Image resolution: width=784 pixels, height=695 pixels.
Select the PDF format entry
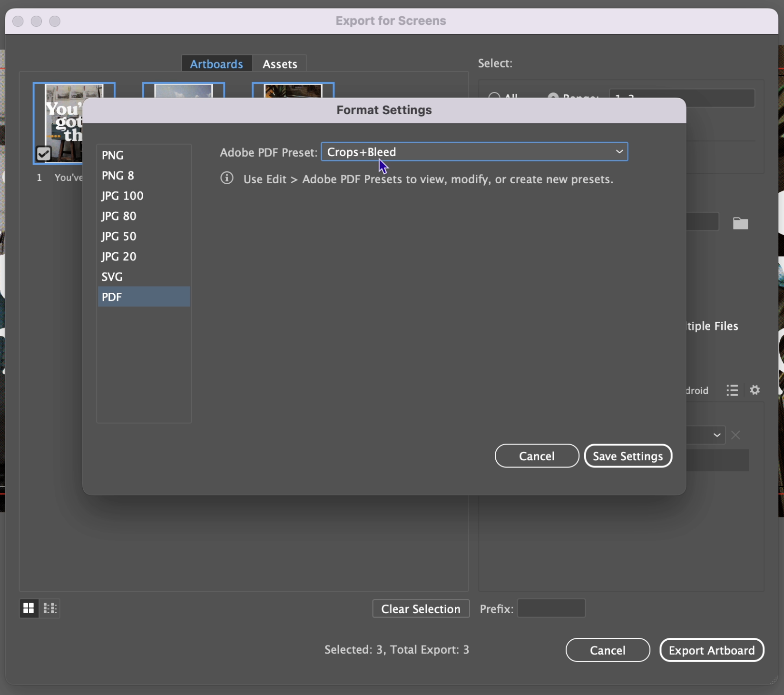(x=144, y=297)
